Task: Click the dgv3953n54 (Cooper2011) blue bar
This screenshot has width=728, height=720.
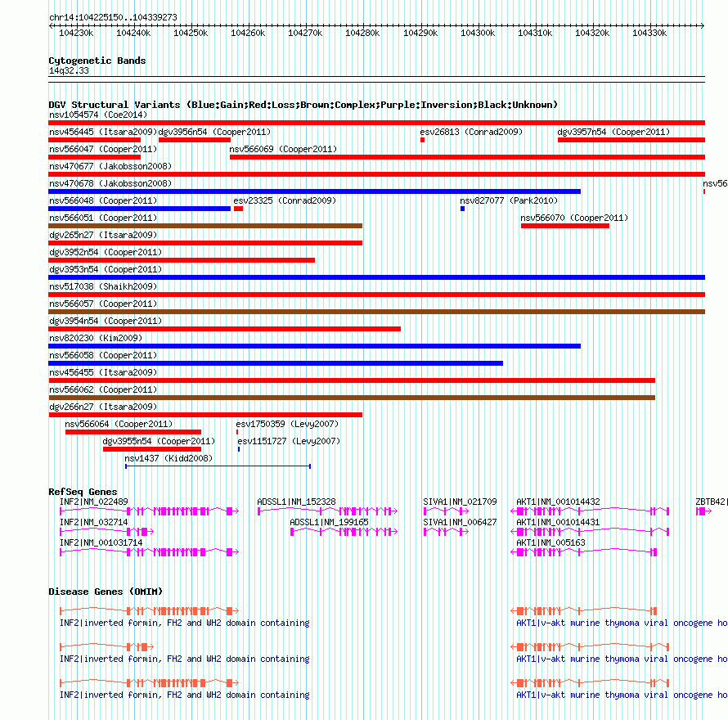Action: (376, 277)
